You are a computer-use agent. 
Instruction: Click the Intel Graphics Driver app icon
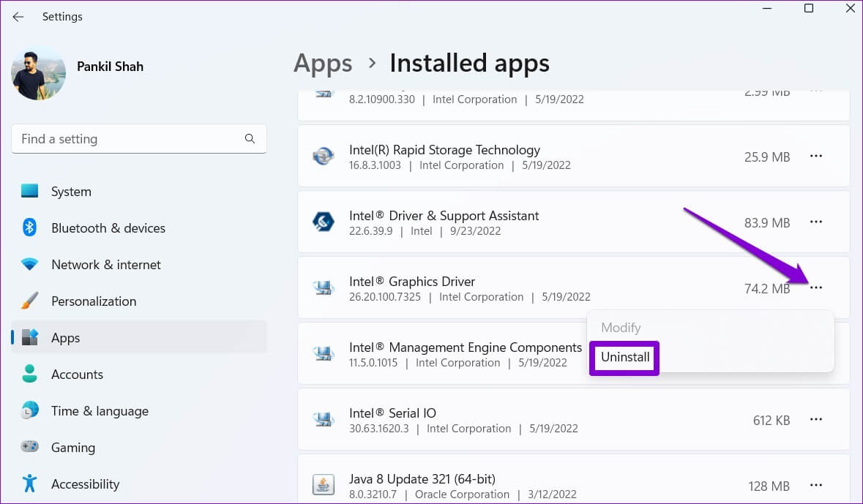[x=323, y=287]
